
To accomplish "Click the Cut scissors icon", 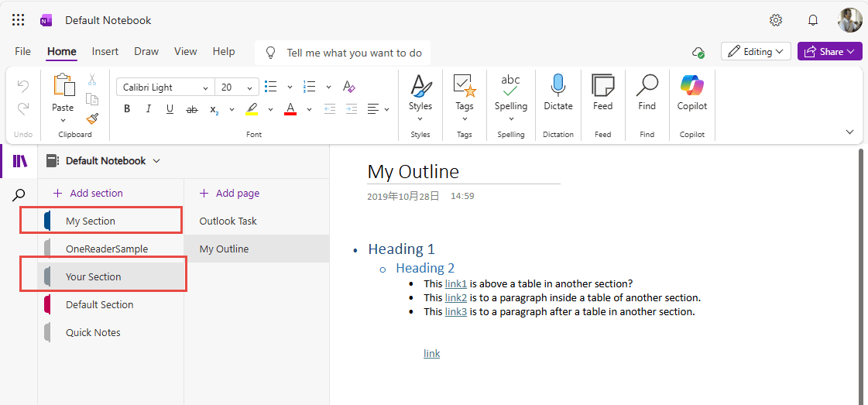I will 92,80.
